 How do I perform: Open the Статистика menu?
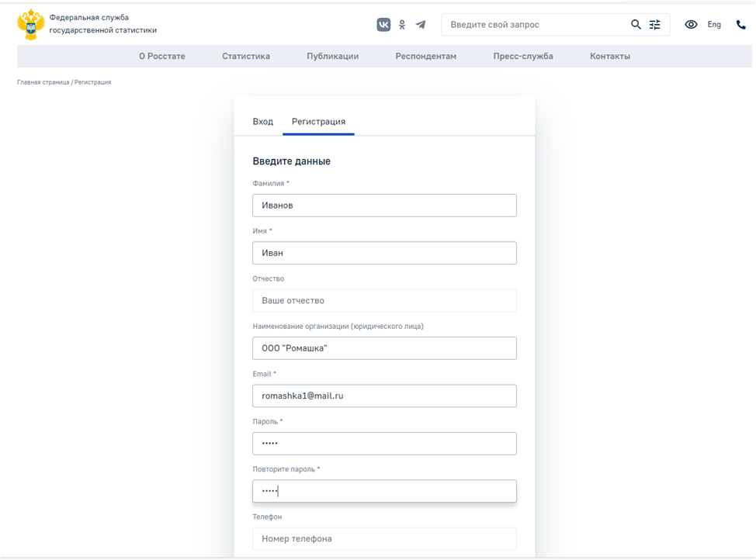pyautogui.click(x=246, y=56)
